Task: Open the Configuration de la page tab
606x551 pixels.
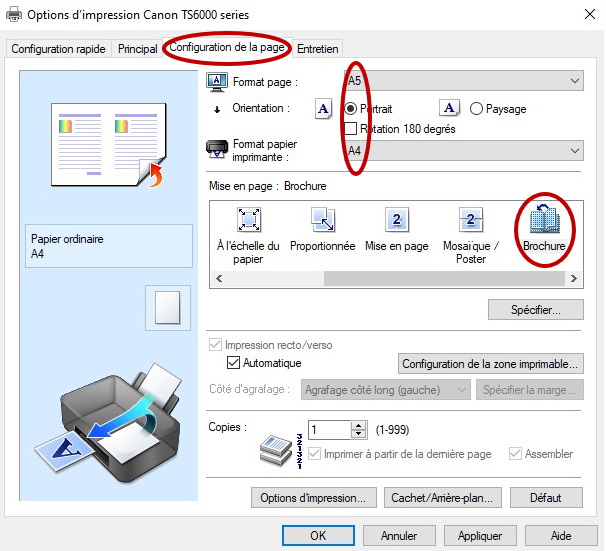Action: tap(227, 47)
